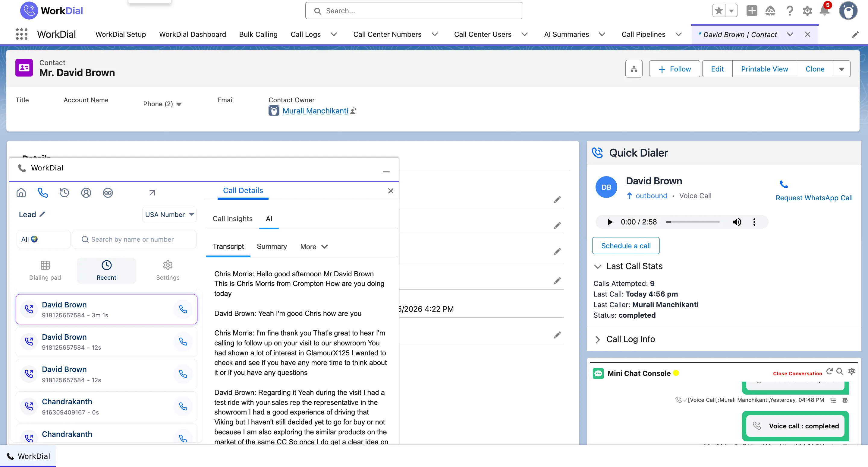Open WorkDial softphone home icon
868x467 pixels.
(21, 192)
